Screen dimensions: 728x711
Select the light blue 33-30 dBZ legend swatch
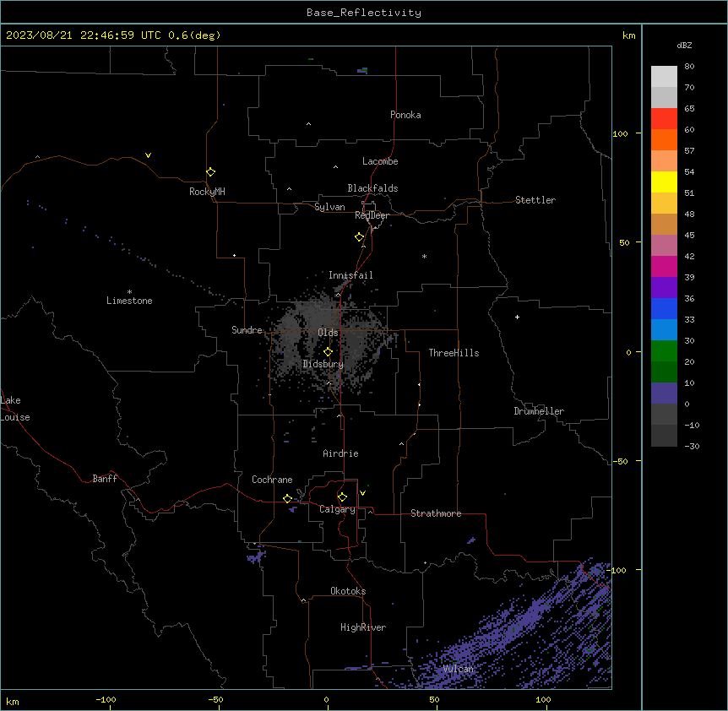pos(664,330)
